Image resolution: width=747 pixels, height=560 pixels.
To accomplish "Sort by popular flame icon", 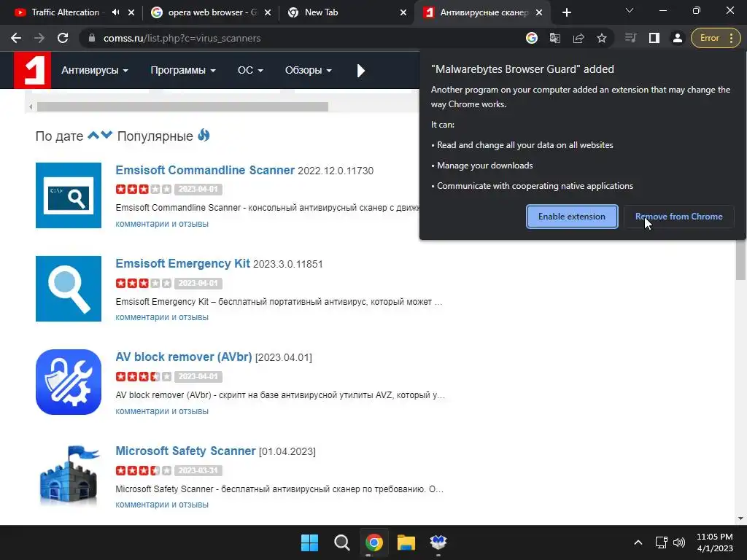I will tap(204, 135).
